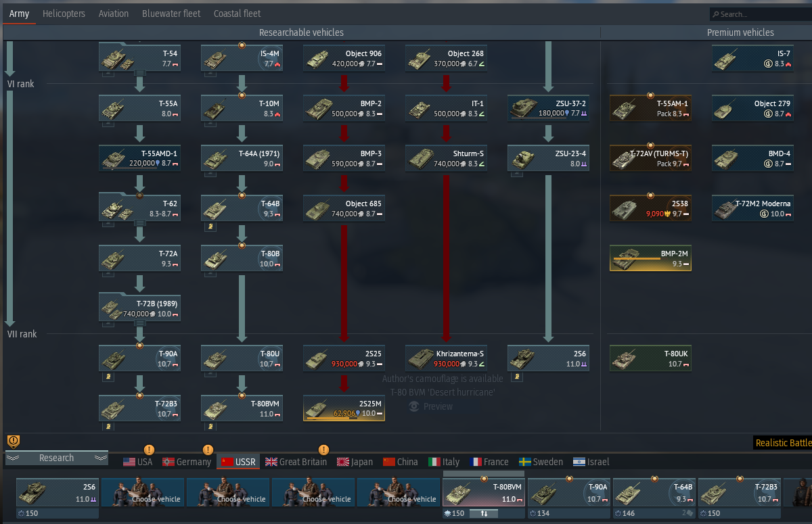Open the Aviation tab

[x=114, y=14]
